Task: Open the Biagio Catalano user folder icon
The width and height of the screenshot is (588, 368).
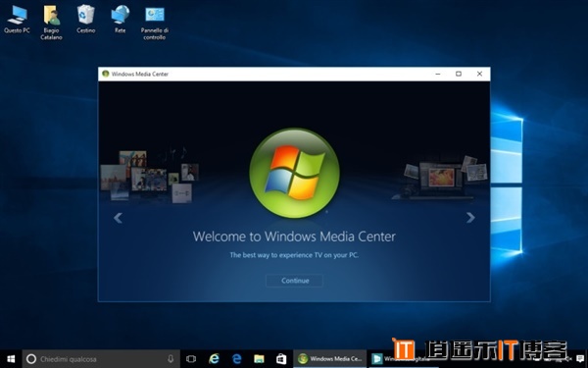Action: [x=51, y=23]
